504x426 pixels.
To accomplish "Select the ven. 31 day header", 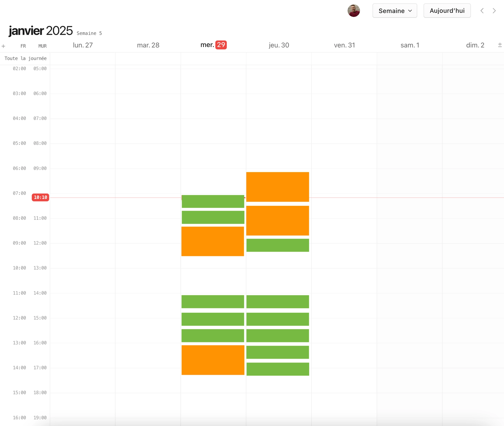I will tap(344, 45).
